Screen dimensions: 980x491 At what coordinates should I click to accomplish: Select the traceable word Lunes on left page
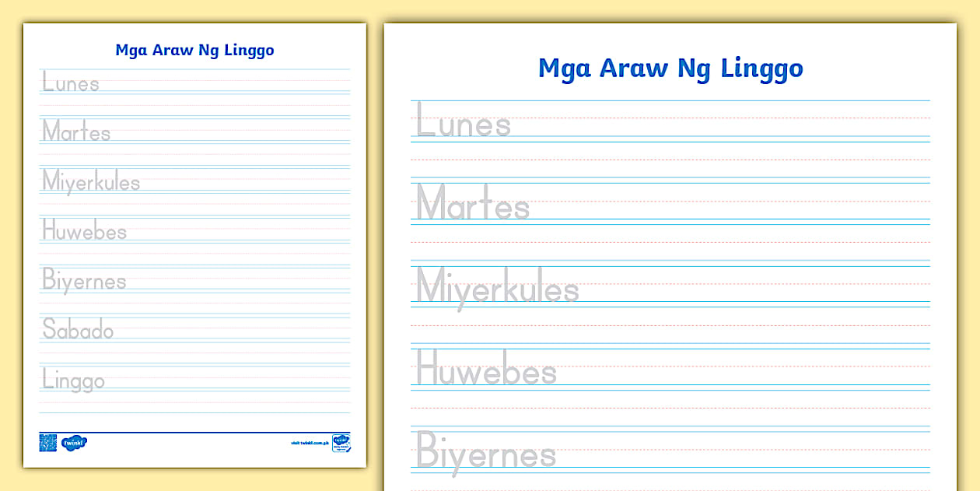[x=70, y=83]
